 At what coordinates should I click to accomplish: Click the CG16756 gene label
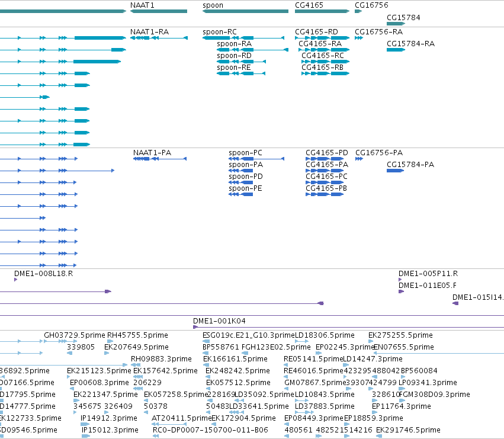371,5
